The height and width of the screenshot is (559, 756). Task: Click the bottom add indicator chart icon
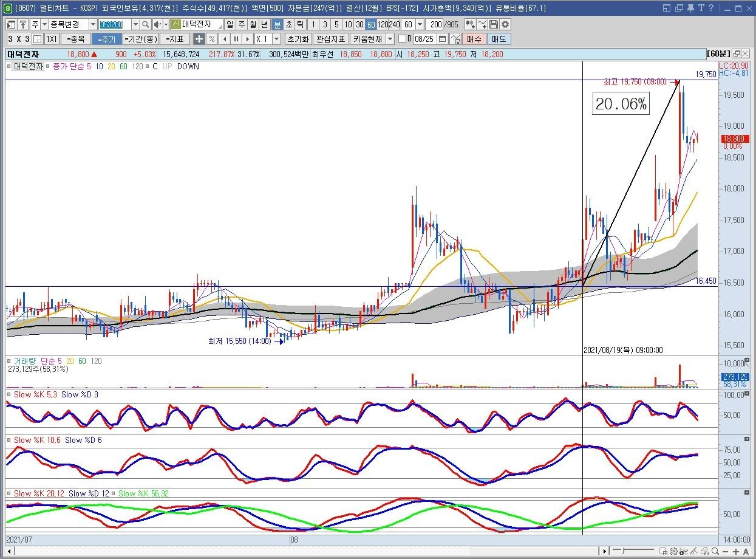[684, 551]
